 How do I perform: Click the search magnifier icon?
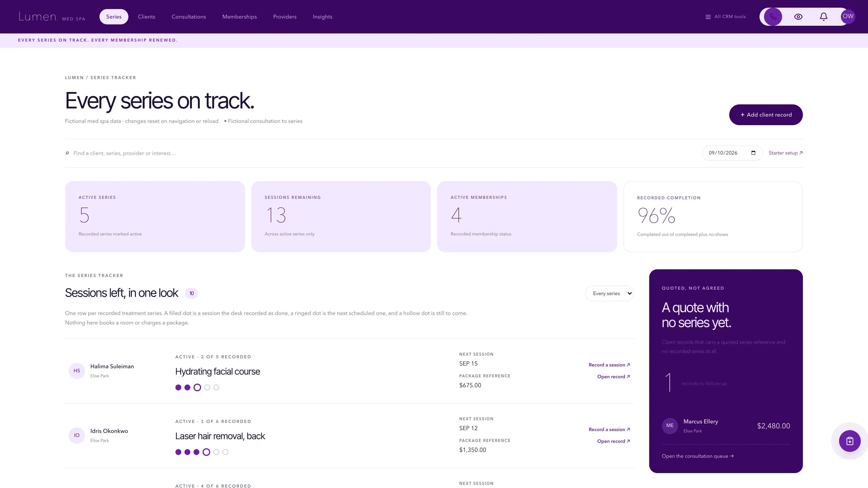click(x=67, y=153)
